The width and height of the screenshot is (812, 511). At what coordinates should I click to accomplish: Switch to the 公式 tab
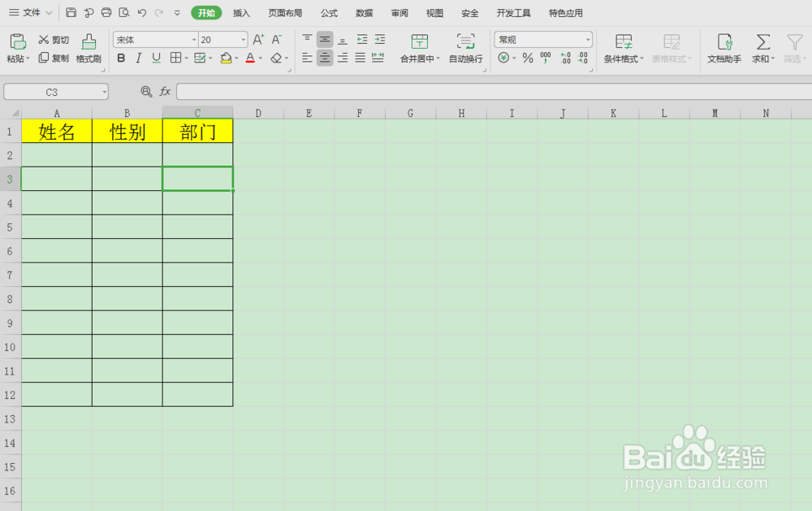329,13
